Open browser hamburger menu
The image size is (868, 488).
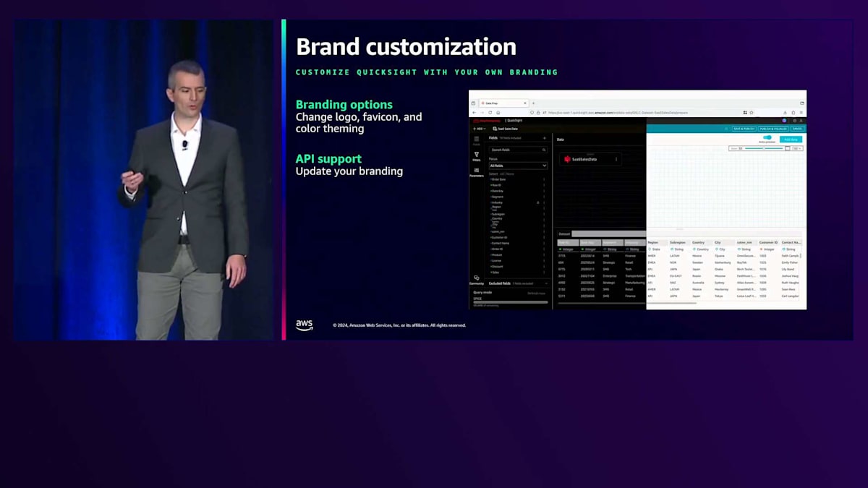pyautogui.click(x=801, y=113)
